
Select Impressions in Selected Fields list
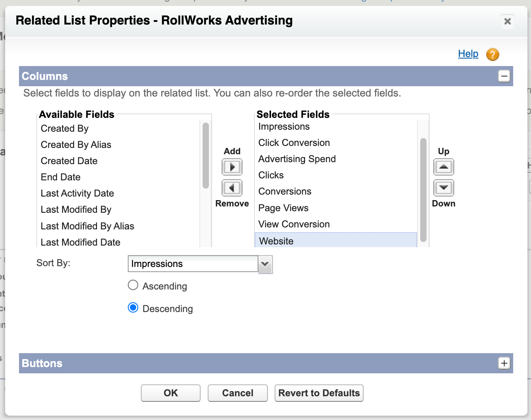pyautogui.click(x=336, y=127)
